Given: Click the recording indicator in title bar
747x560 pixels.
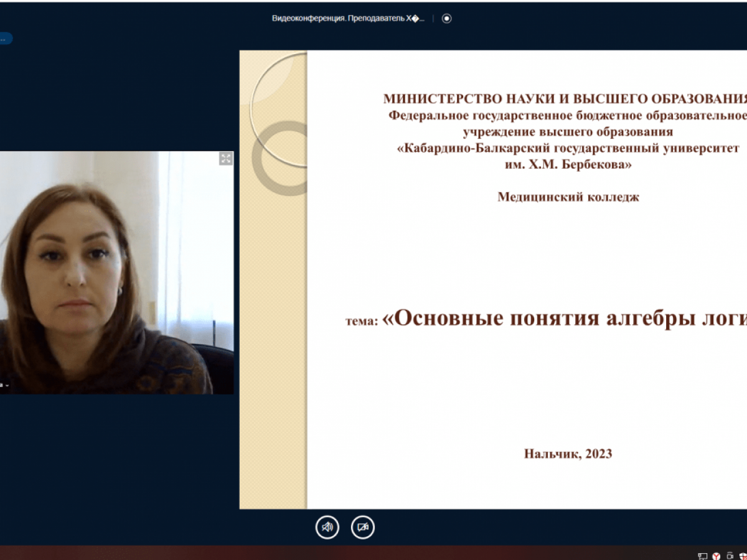Looking at the screenshot, I should (446, 18).
